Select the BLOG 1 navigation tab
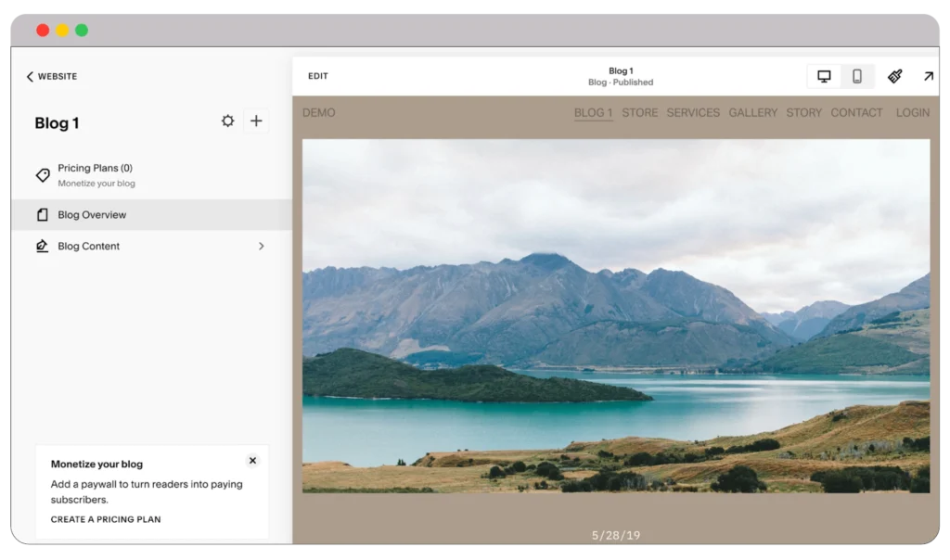The height and width of the screenshot is (560, 950). [593, 112]
